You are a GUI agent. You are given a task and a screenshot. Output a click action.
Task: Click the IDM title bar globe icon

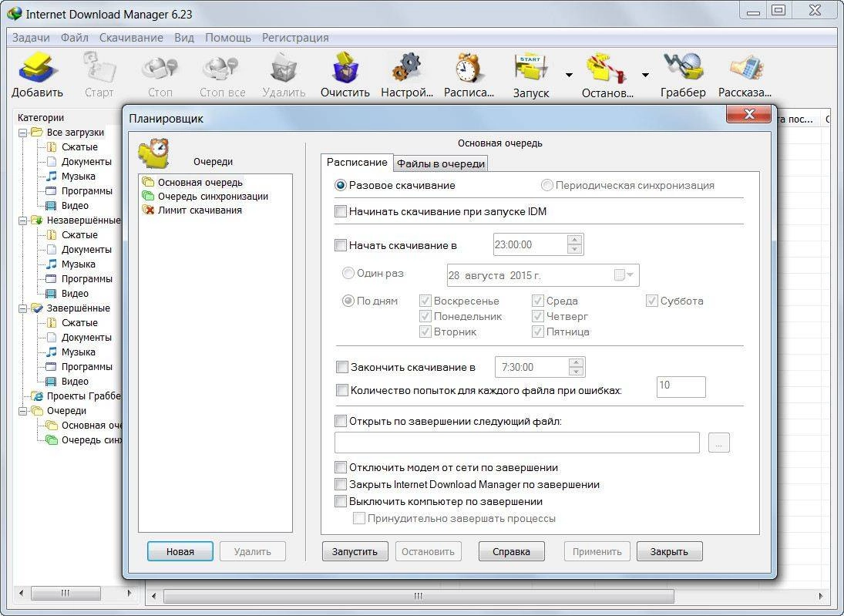(x=14, y=13)
